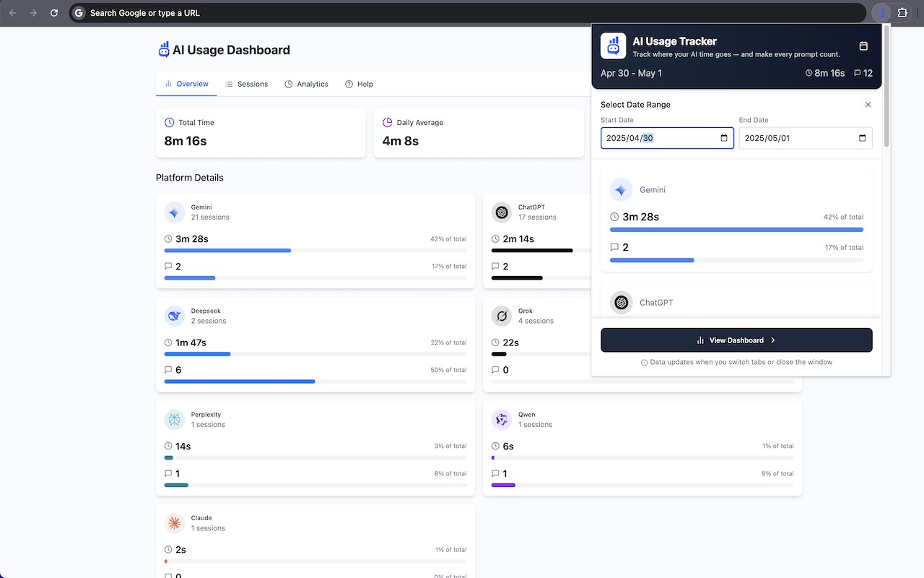Click the Grok platform icon
924x578 pixels.
click(502, 316)
